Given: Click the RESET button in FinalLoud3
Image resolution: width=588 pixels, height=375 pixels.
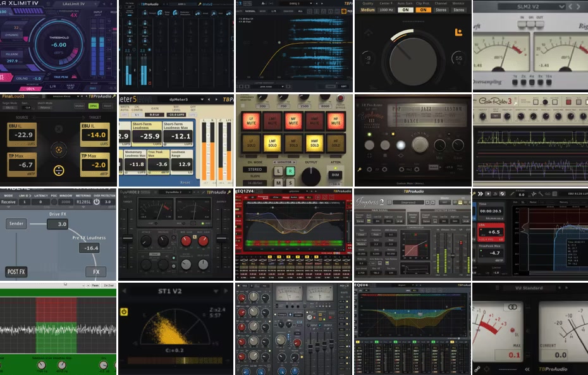Looking at the screenshot, I should [x=108, y=106].
